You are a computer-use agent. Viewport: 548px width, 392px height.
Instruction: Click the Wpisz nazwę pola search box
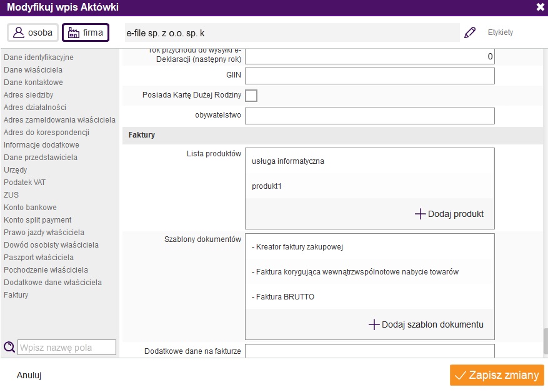point(67,348)
